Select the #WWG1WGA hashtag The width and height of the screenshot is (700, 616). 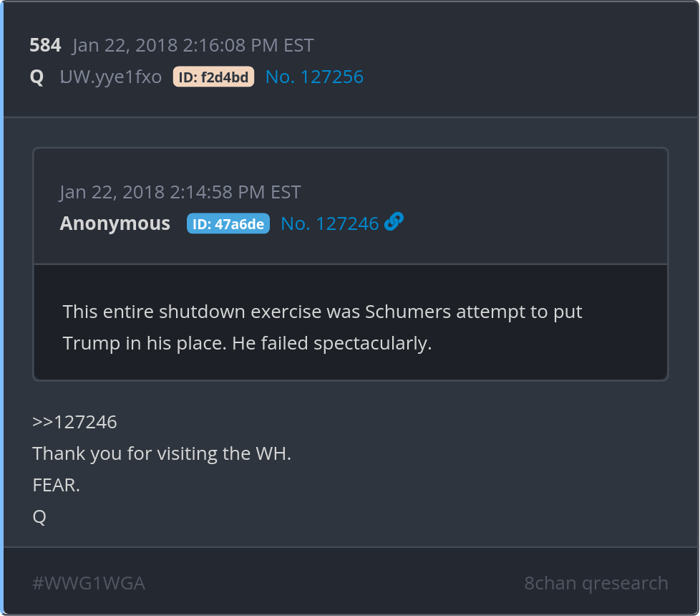pyautogui.click(x=89, y=583)
